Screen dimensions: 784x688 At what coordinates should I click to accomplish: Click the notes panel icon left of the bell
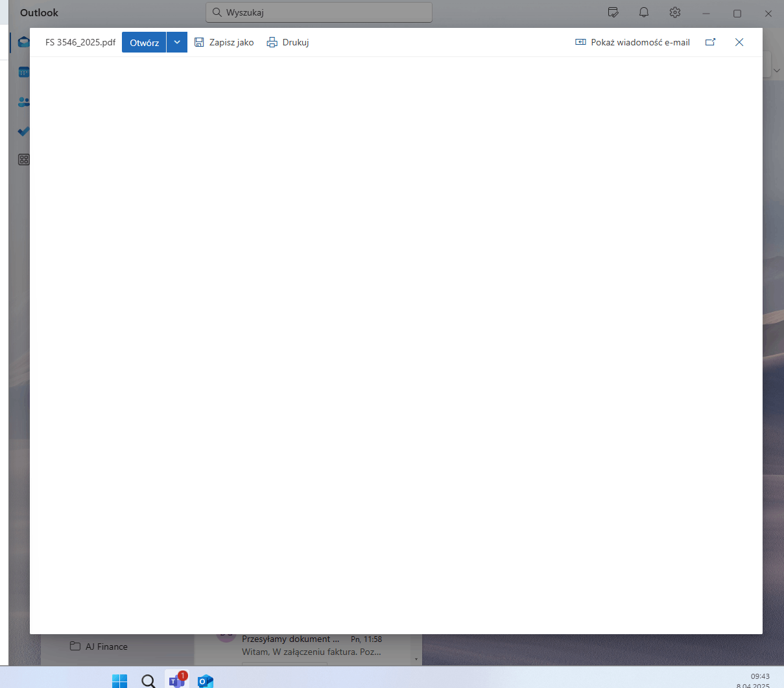tap(613, 12)
